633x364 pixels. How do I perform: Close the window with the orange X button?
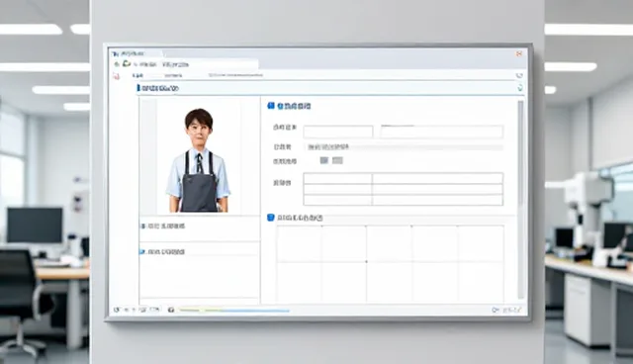(x=519, y=53)
